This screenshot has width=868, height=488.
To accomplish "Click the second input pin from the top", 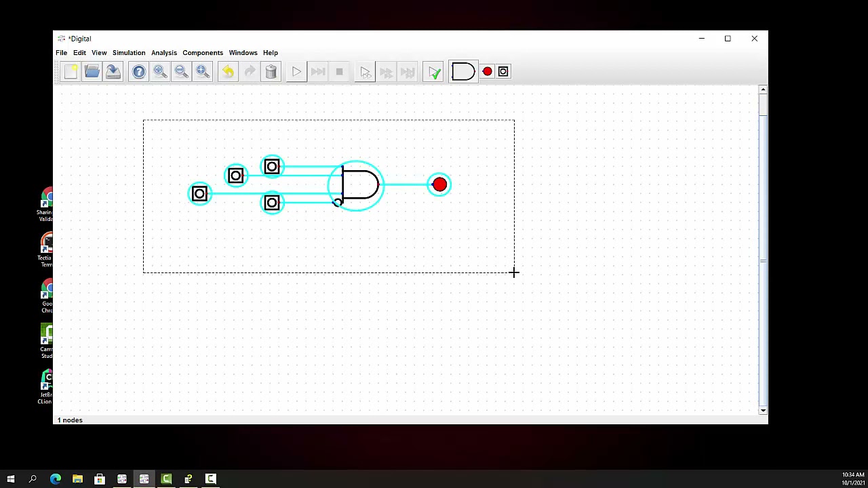I will click(235, 176).
